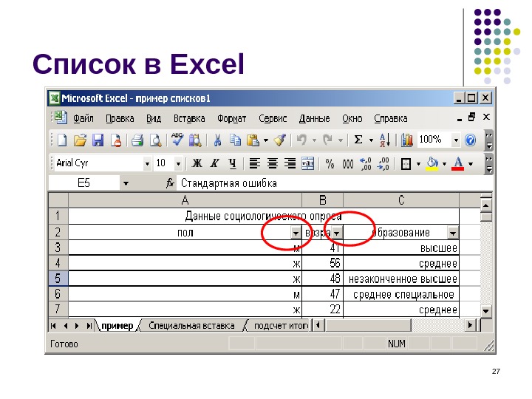This screenshot has width=532, height=399.
Task: Open Print Preview magnifier icon
Action: [155, 140]
